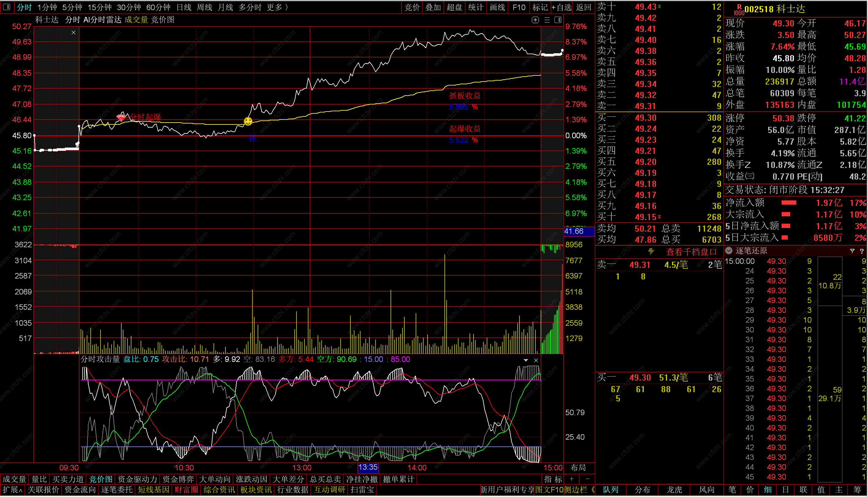
Task: Click the lightning bolt icon near 查看千档盘口
Action: pyautogui.click(x=651, y=252)
